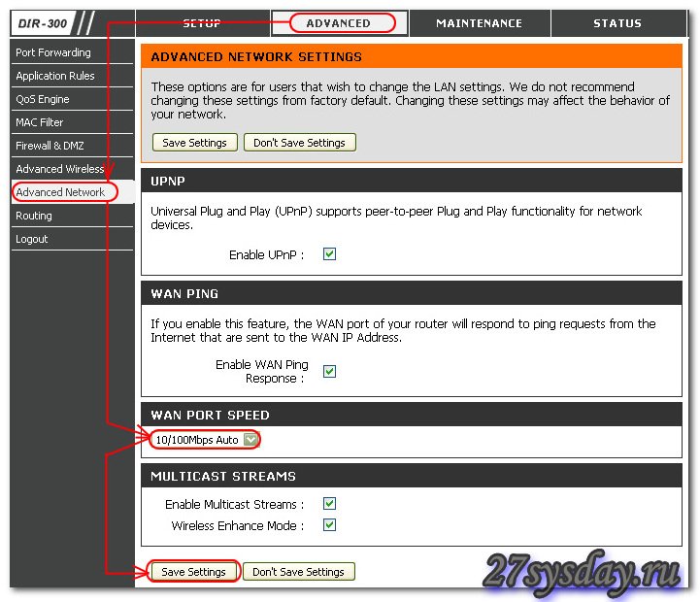Click the WAN PING section header
Image resolution: width=700 pixels, height=602 pixels.
(x=411, y=293)
